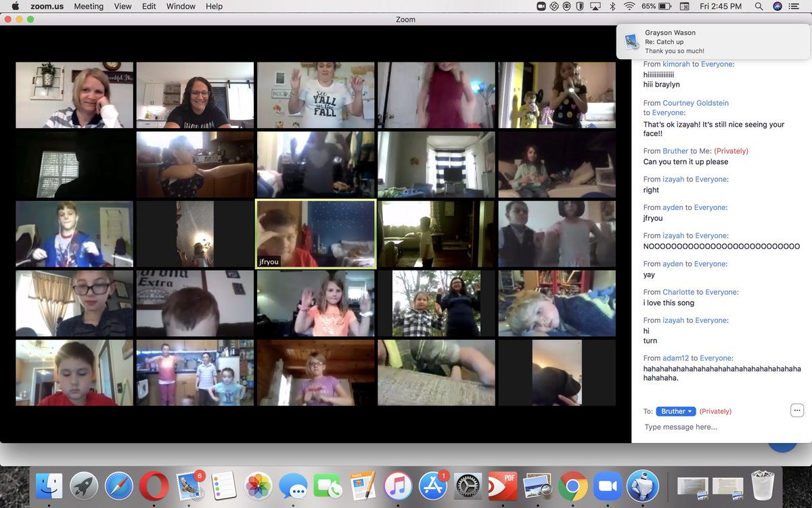Open the Window menu
This screenshot has height=508, width=812.
[181, 6]
